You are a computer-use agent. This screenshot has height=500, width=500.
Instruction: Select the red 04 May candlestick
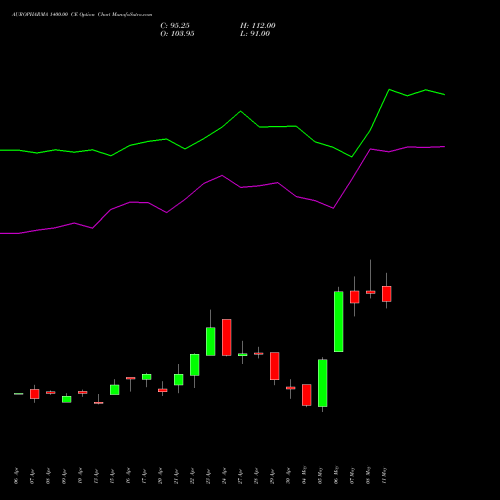click(x=307, y=395)
